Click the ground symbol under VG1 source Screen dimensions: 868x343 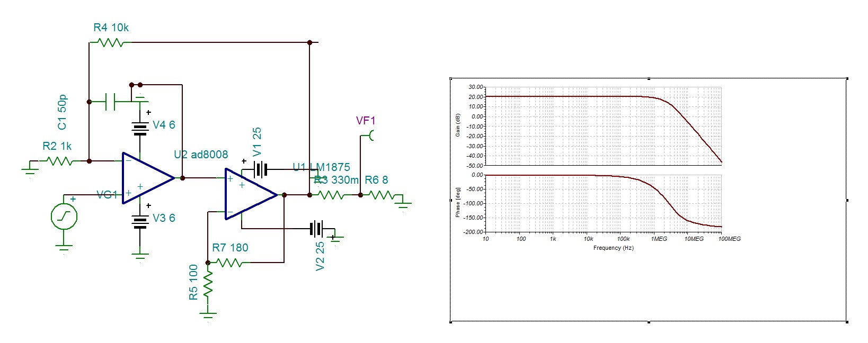coord(64,248)
